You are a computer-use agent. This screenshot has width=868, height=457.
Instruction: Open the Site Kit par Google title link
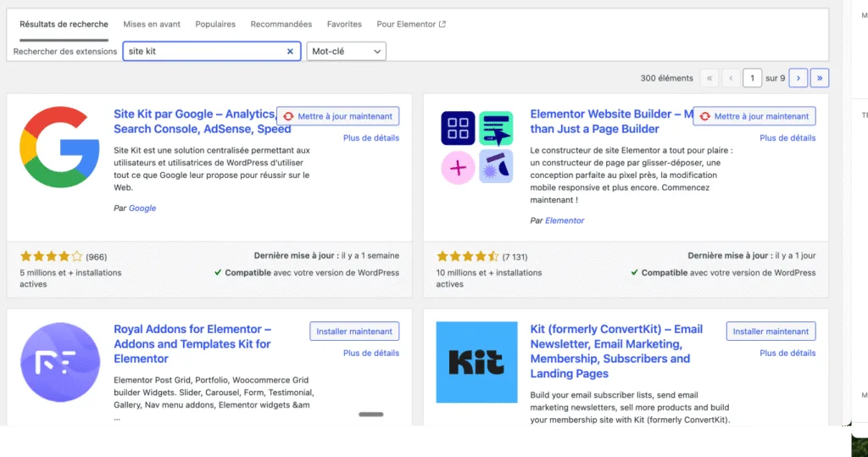[x=202, y=121]
